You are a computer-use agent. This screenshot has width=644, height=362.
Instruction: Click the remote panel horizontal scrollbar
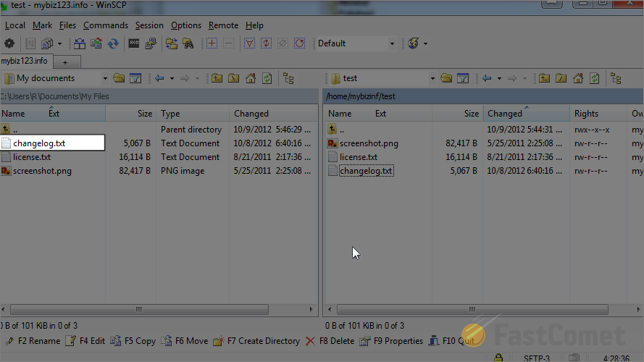(x=472, y=309)
